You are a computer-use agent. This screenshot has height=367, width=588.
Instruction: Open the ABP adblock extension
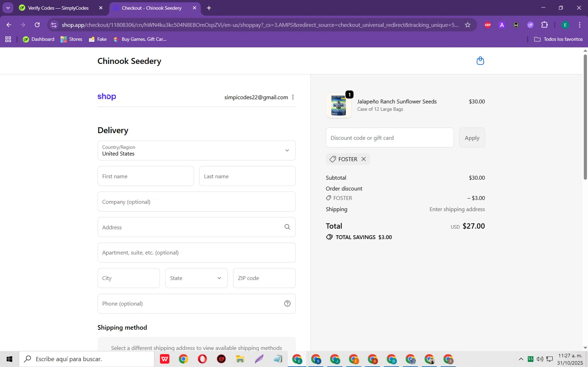click(x=488, y=25)
